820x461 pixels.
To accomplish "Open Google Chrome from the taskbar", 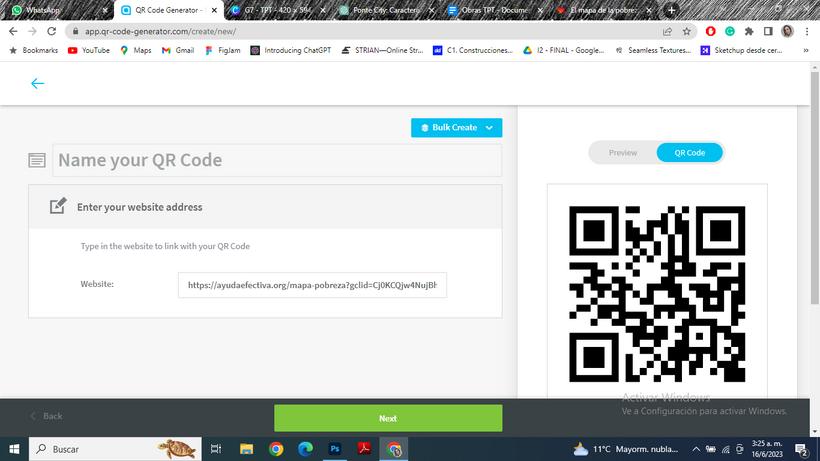I will pyautogui.click(x=276, y=449).
